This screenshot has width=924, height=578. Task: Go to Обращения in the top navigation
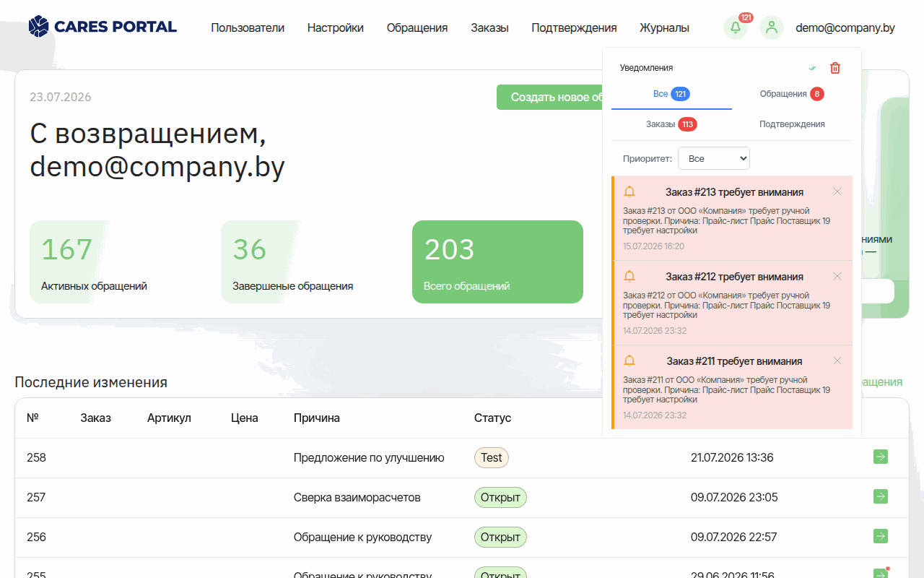[x=417, y=27]
